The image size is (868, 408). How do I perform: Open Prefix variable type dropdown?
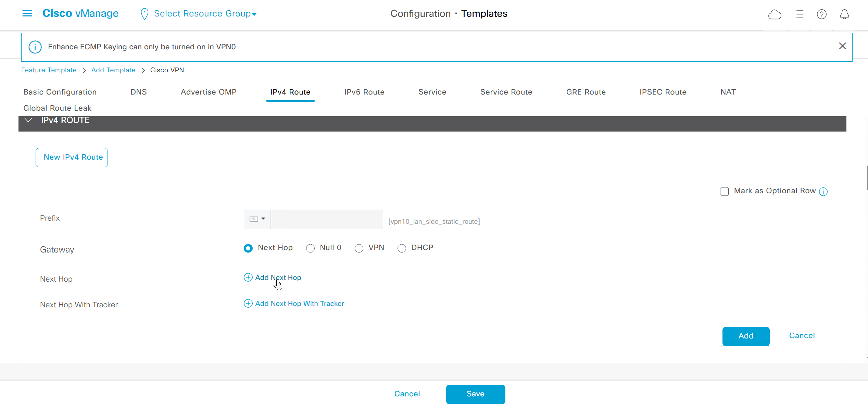(257, 219)
